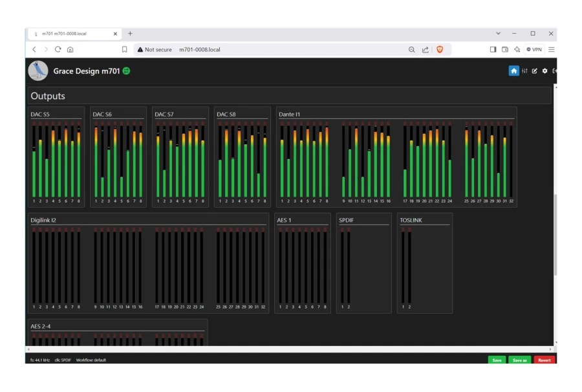Open the Leo AI star icon
Viewport: 582px width, 392px height.
point(517,49)
